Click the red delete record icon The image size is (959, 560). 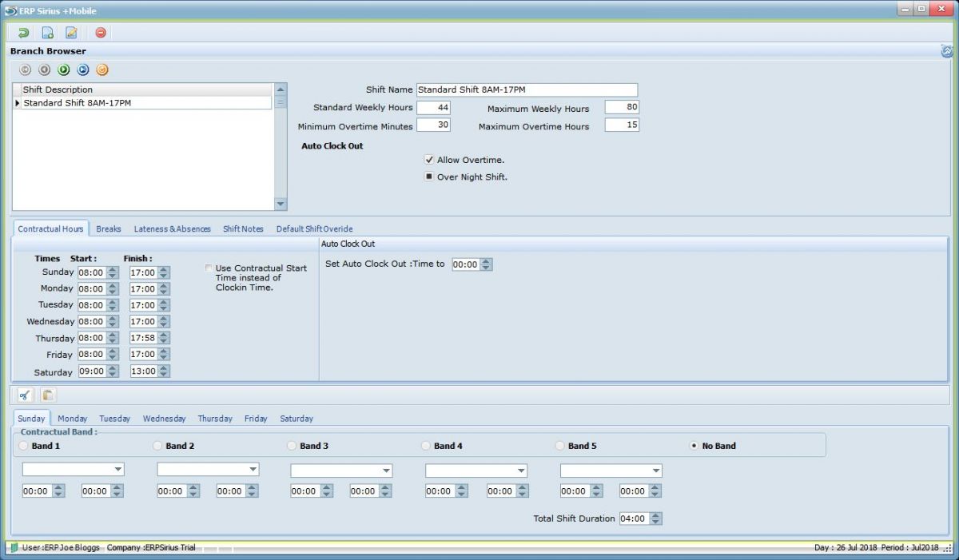[101, 33]
